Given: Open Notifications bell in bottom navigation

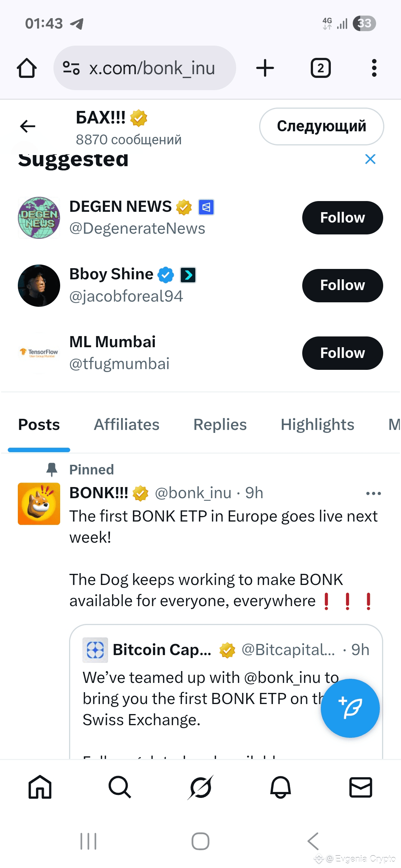Looking at the screenshot, I should (x=280, y=787).
